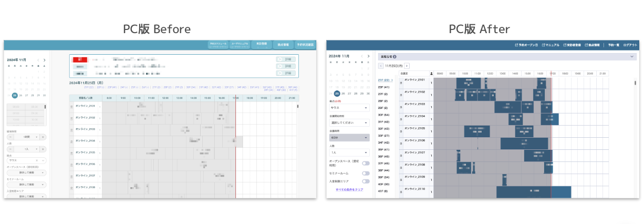Viewport: 644px width, 224px height.
Task: Decrease 確保時間 with minus button in Before
Action: [x=10, y=137]
